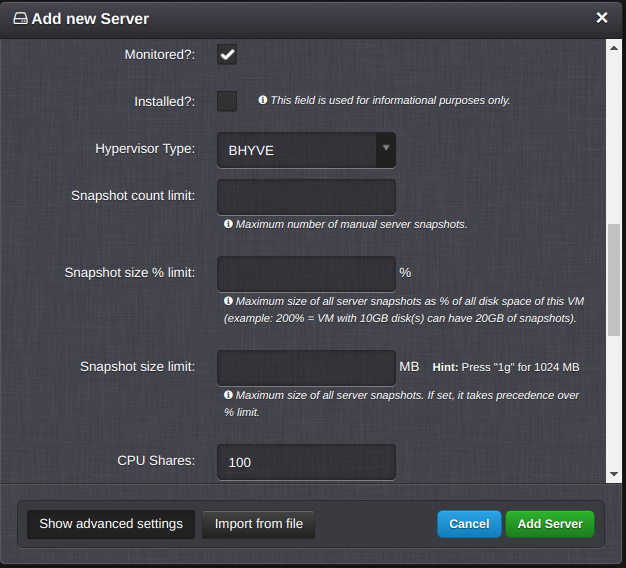Image resolution: width=626 pixels, height=568 pixels.
Task: Open the Hypervisor Type dropdown
Action: pyautogui.click(x=306, y=150)
